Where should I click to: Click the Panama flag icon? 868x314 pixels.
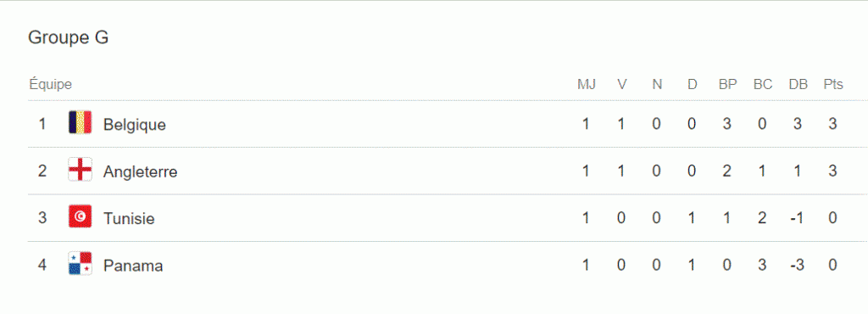click(x=80, y=264)
